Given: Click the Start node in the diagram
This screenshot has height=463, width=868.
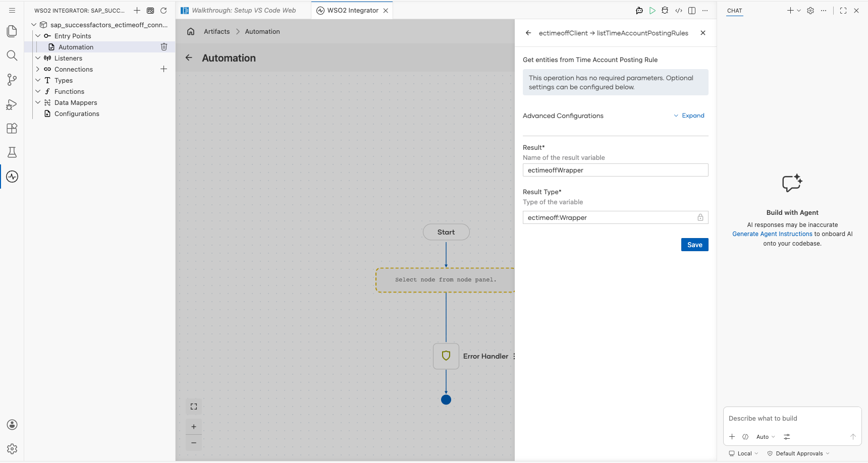Looking at the screenshot, I should click(x=446, y=232).
